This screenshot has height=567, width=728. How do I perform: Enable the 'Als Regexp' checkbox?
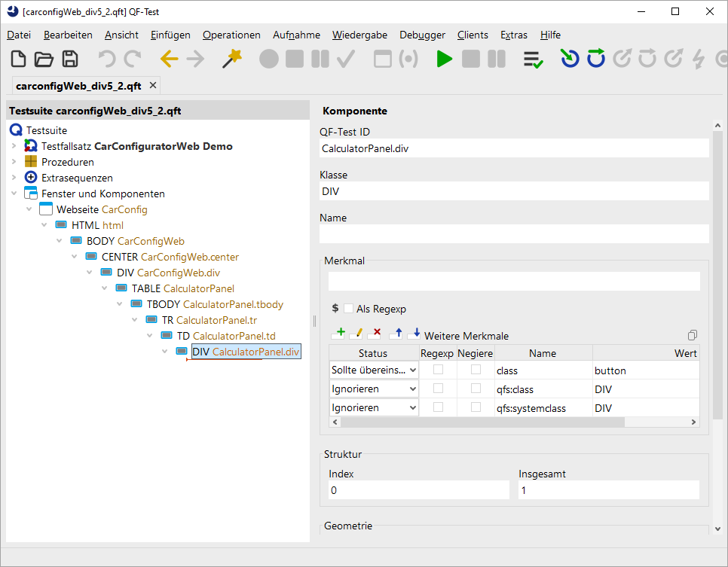pos(348,309)
